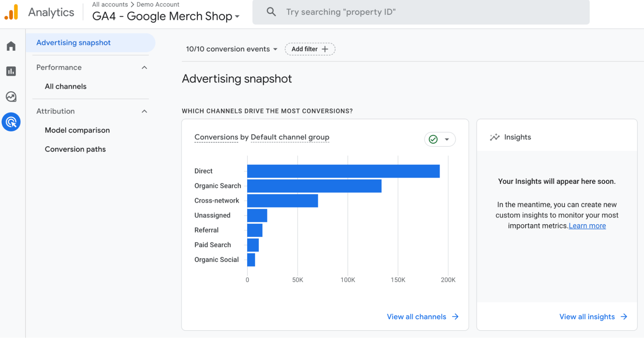Click the Performance section label
The width and height of the screenshot is (644, 338).
(x=59, y=67)
